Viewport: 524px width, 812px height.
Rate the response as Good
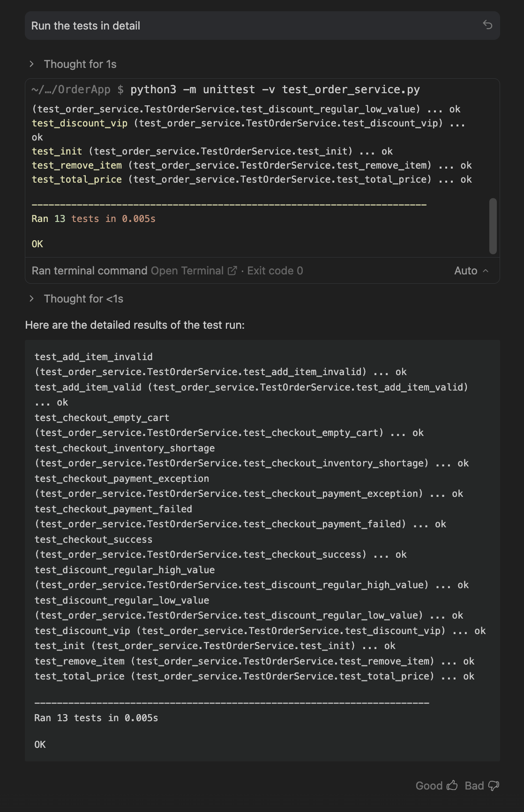click(429, 785)
